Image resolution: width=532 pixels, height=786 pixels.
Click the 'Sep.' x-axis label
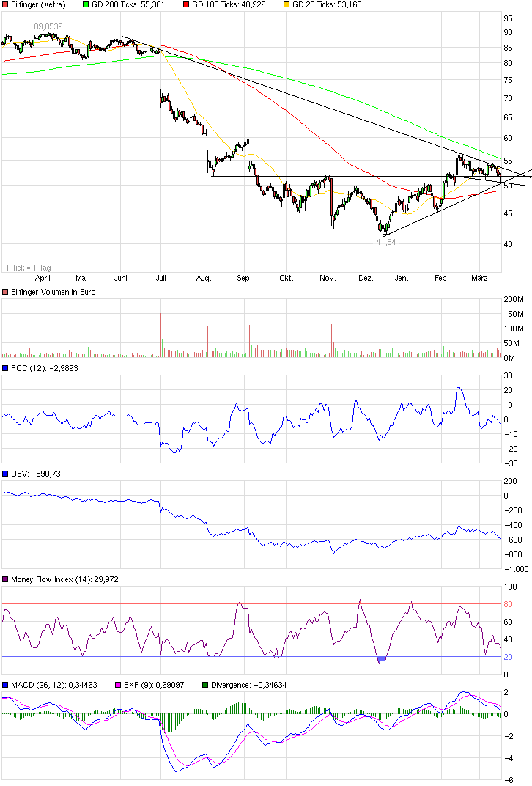[244, 278]
